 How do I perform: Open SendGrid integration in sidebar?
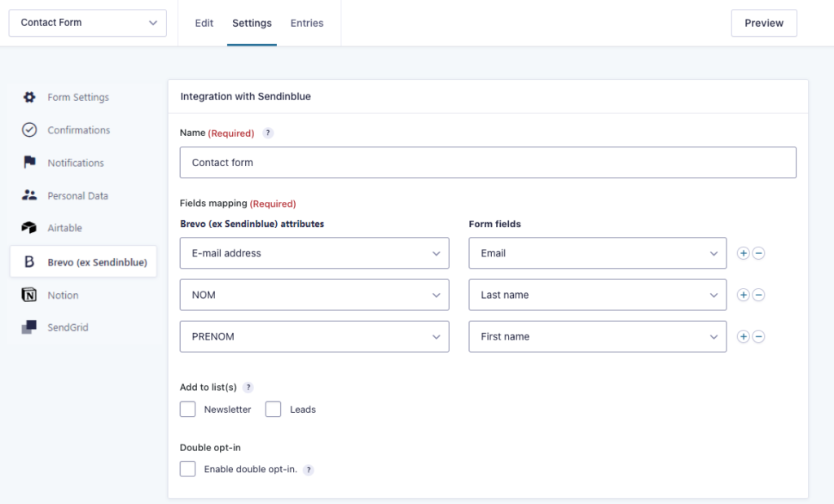tap(68, 327)
